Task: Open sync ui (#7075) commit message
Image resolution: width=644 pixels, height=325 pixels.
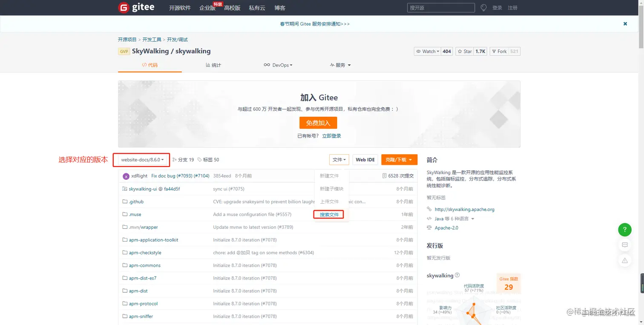Action: (x=229, y=189)
